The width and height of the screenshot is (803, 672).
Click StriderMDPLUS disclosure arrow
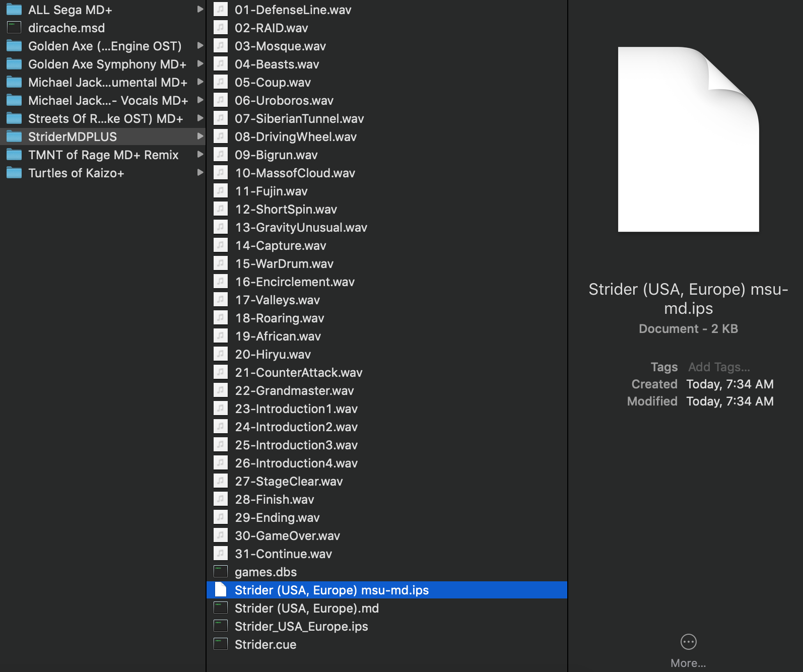tap(200, 136)
